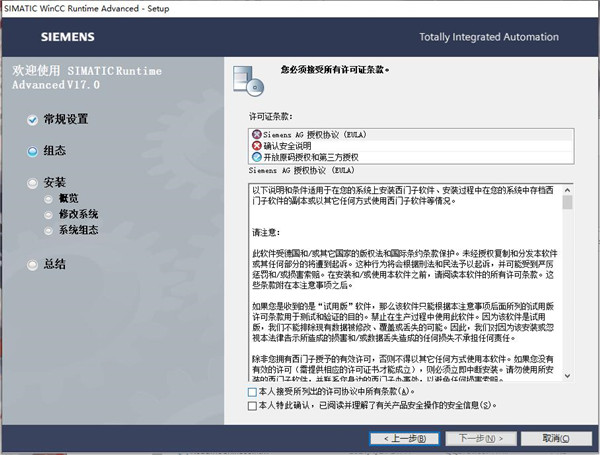Select the 系统组态 sub-step
The width and height of the screenshot is (600, 455).
(x=78, y=230)
